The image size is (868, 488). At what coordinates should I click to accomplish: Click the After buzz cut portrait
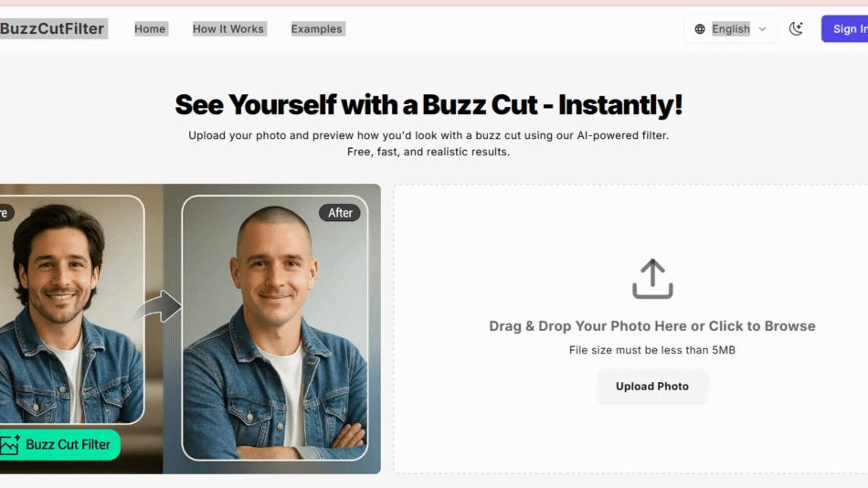click(x=275, y=328)
